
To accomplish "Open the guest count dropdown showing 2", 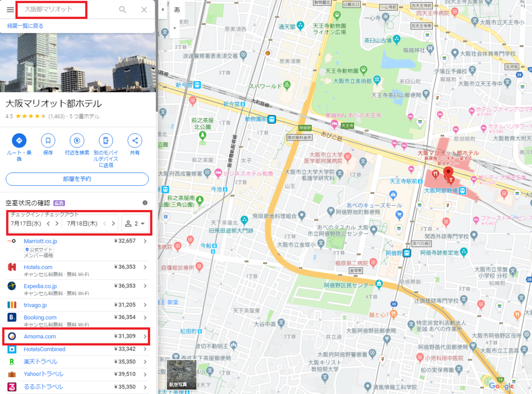I will (x=135, y=223).
